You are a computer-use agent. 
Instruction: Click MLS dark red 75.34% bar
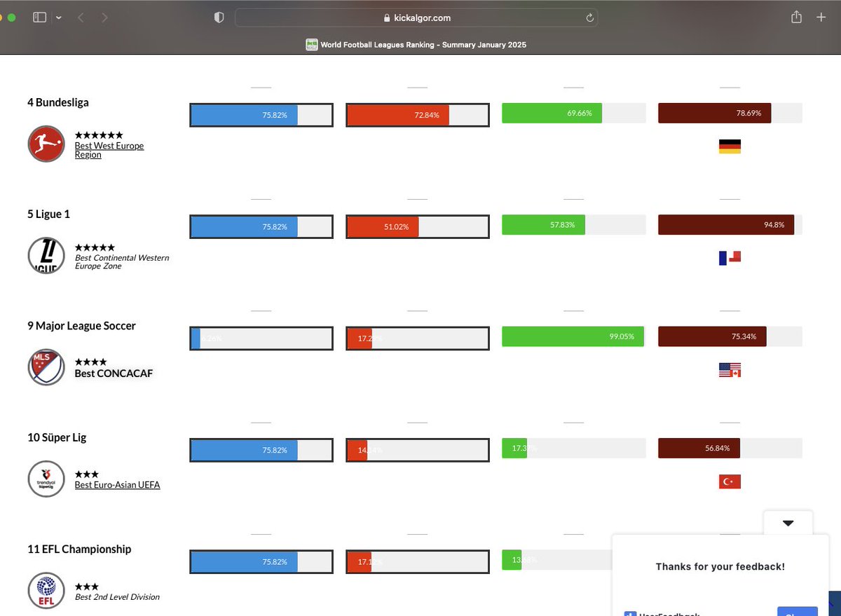[730, 336]
